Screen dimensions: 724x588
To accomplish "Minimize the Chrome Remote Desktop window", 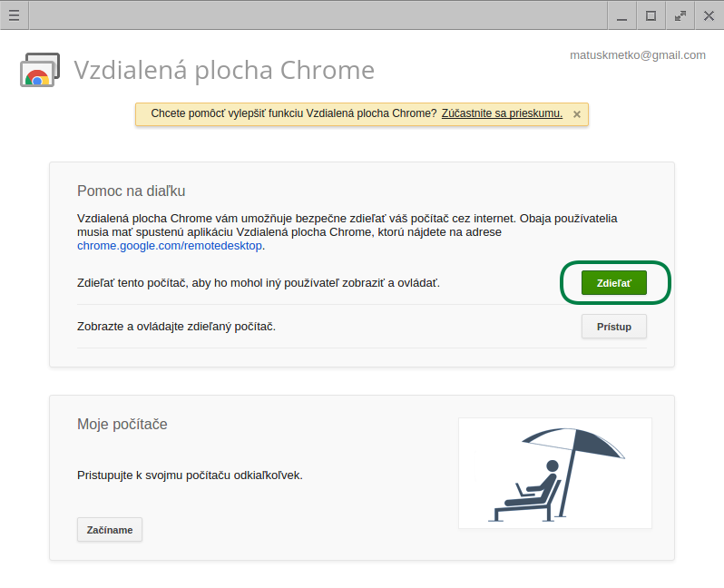I will [622, 15].
